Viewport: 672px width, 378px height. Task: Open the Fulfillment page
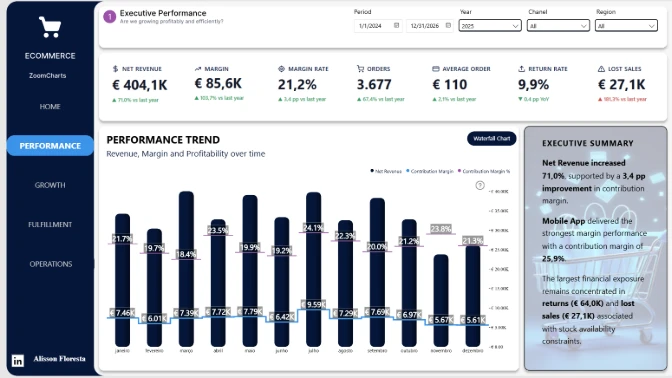coord(50,225)
